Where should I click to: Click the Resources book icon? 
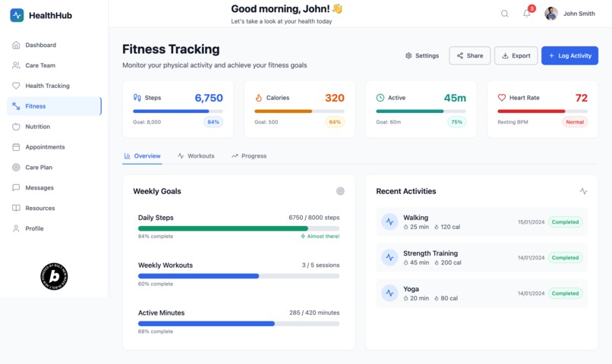coord(16,208)
